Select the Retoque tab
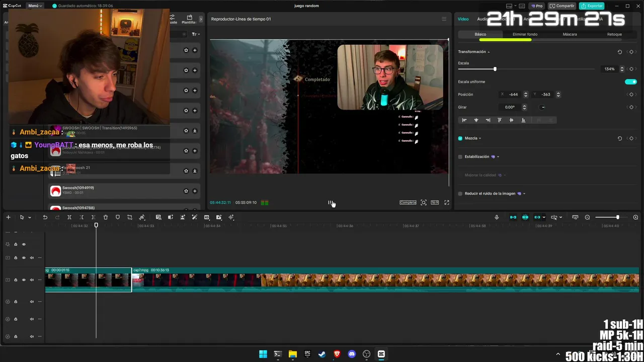Viewport: 644px width, 362px height. click(614, 34)
